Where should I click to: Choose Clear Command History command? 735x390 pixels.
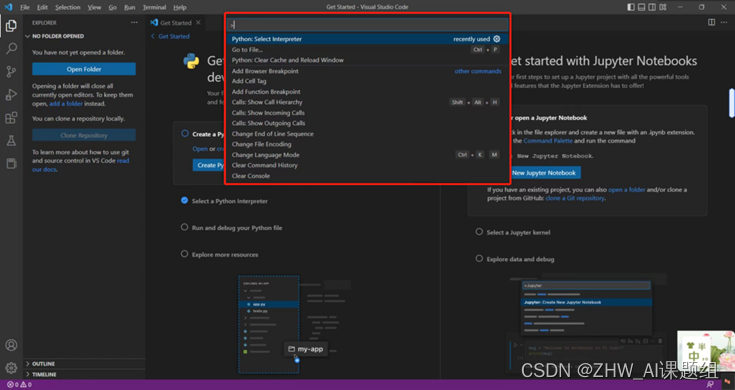368,165
